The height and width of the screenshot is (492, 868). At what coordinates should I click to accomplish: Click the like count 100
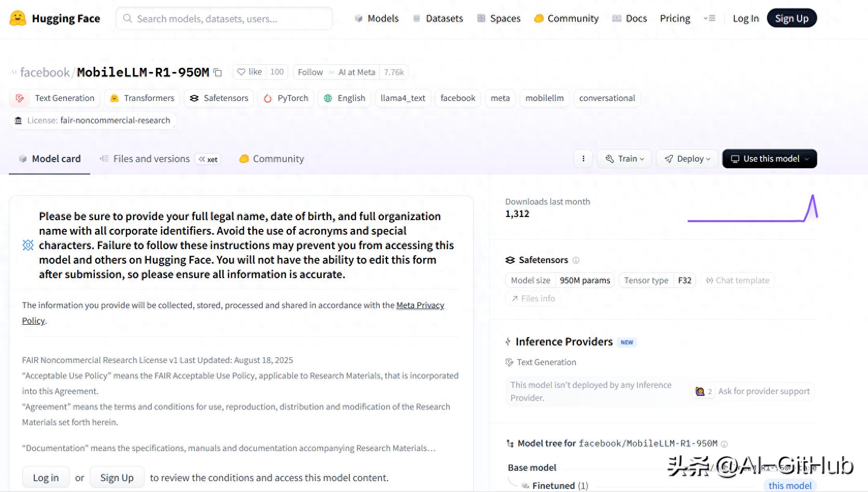(x=277, y=72)
